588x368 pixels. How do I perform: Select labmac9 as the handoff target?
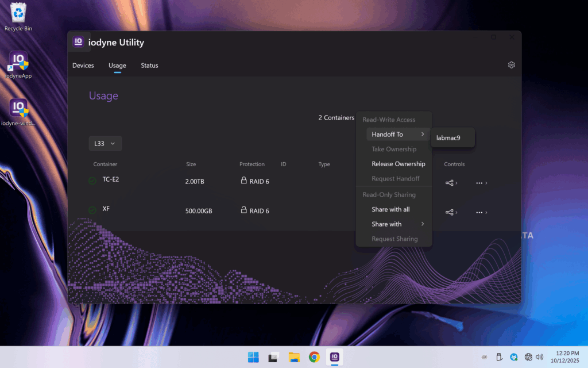[448, 138]
